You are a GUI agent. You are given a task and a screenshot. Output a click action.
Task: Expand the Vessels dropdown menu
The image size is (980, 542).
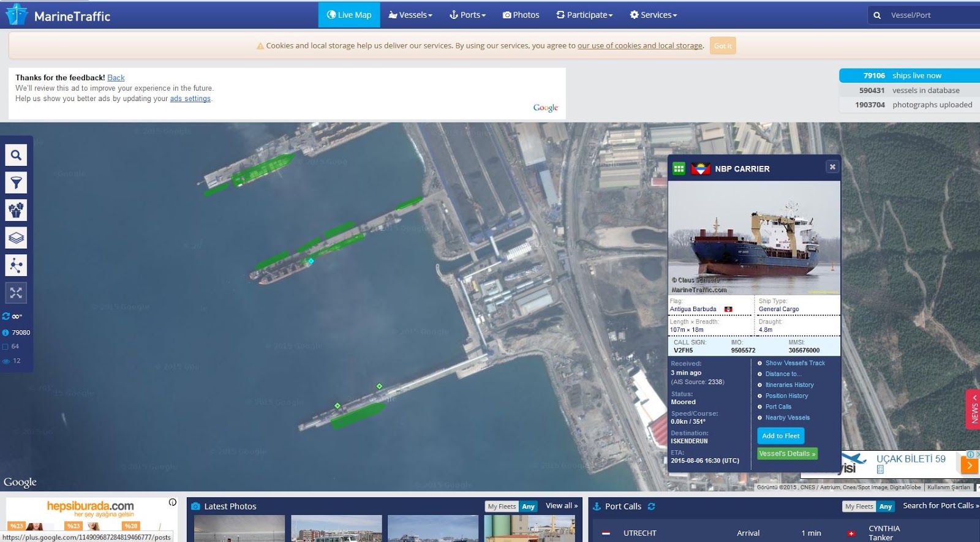click(x=410, y=15)
